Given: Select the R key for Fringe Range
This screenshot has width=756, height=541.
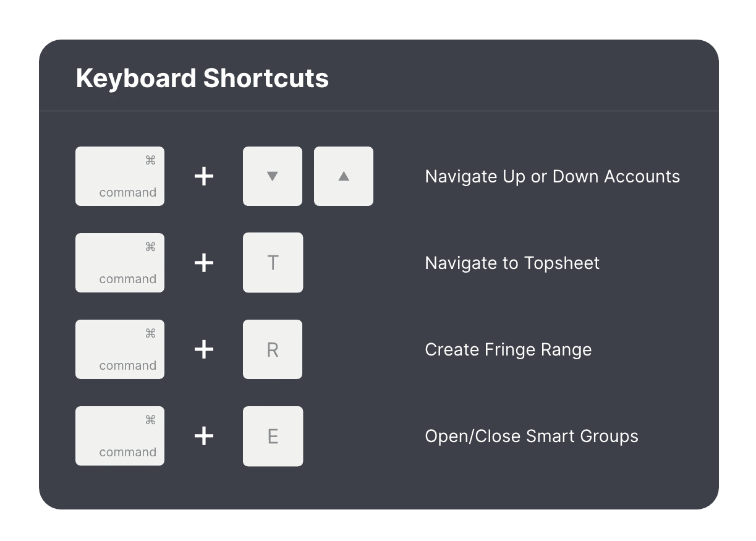Looking at the screenshot, I should pyautogui.click(x=273, y=349).
